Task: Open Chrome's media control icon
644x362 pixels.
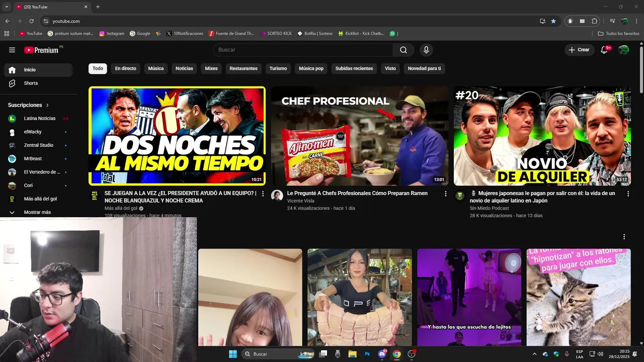Action: (x=612, y=21)
